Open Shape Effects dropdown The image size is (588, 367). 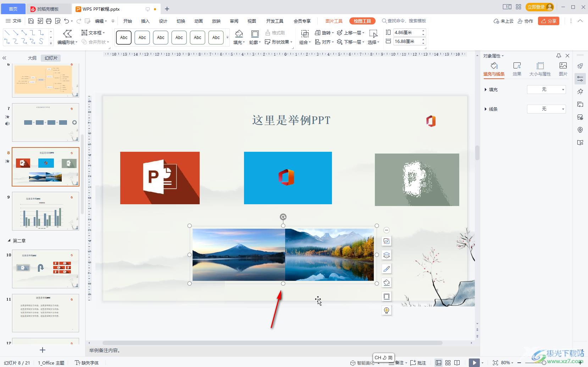(x=279, y=42)
